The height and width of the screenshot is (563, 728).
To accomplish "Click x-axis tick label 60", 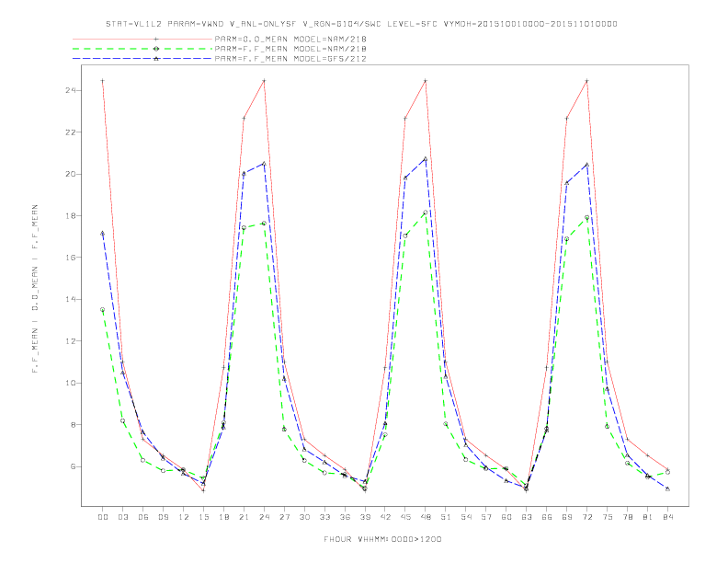I will tap(506, 517).
